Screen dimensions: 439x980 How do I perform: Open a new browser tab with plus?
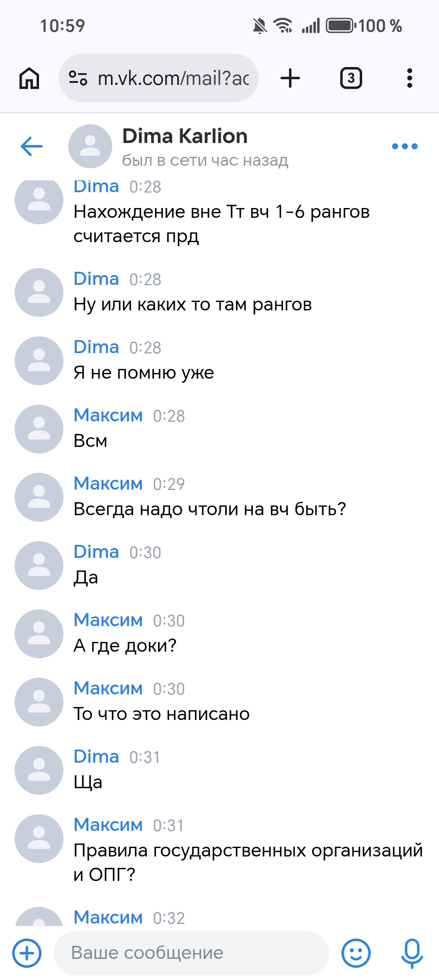click(x=290, y=78)
